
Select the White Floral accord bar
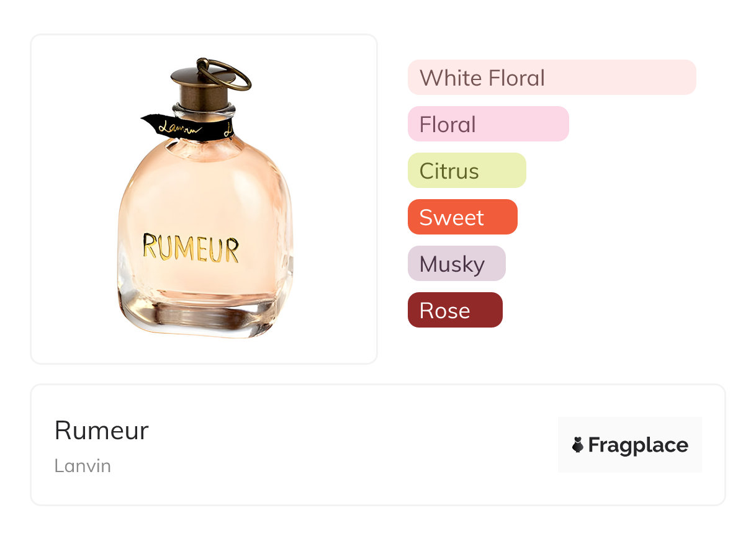coord(552,78)
